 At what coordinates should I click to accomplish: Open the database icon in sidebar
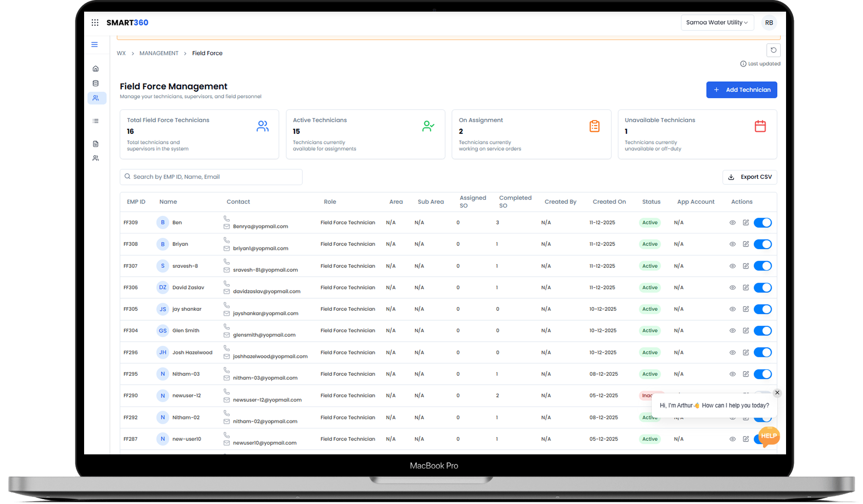[95, 84]
